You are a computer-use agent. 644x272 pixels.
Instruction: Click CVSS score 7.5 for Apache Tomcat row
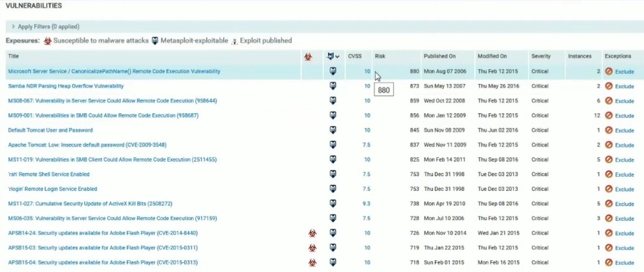(x=366, y=145)
